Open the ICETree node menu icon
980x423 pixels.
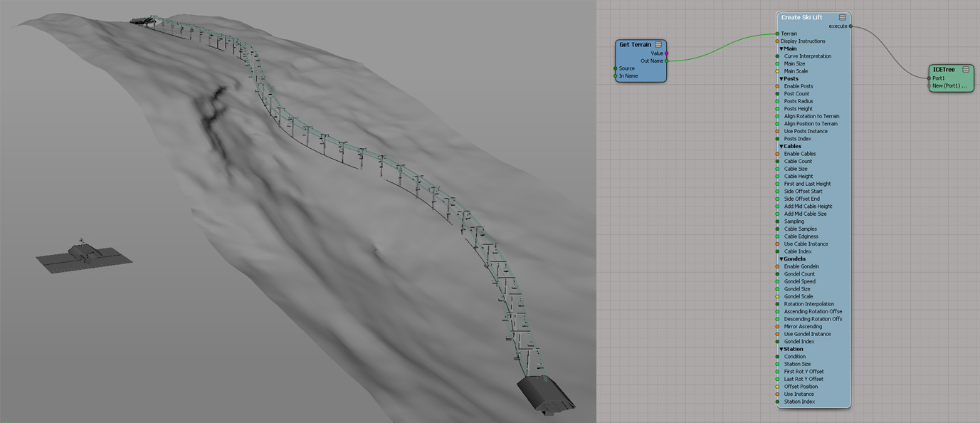pyautogui.click(x=966, y=70)
